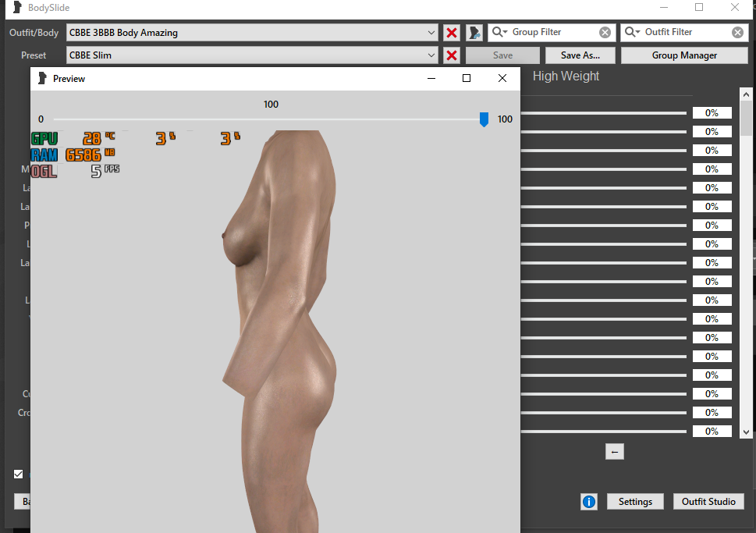
Task: Click the slider list scrollbar down arrow
Action: point(746,432)
